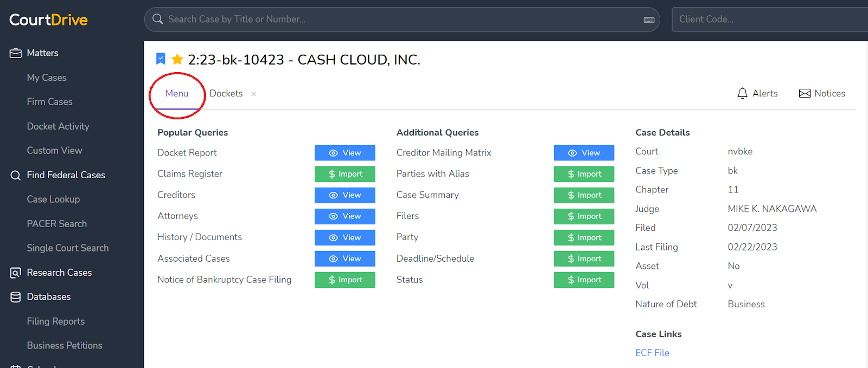Click the Research Cases icon in sidebar
This screenshot has height=368, width=868.
[x=16, y=273]
